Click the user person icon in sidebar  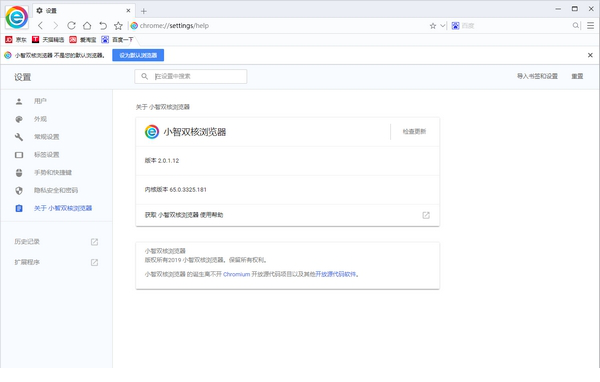coord(19,101)
